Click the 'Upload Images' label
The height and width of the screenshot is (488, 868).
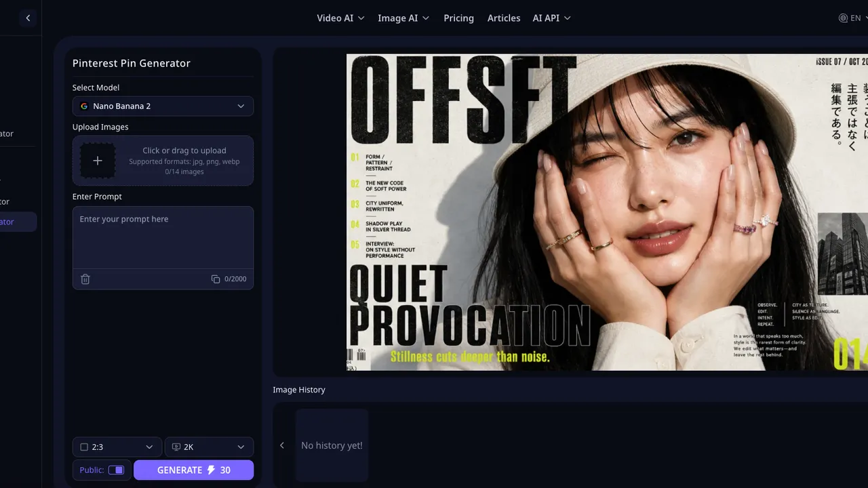coord(100,127)
